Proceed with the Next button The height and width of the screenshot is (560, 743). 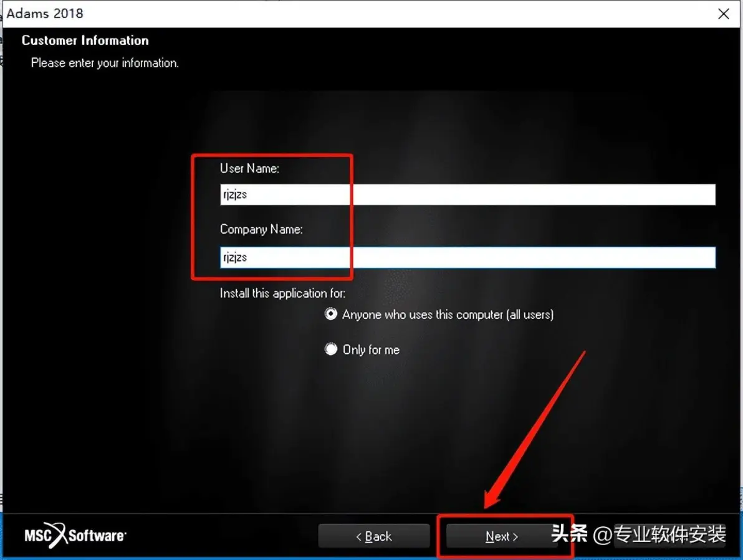(501, 536)
